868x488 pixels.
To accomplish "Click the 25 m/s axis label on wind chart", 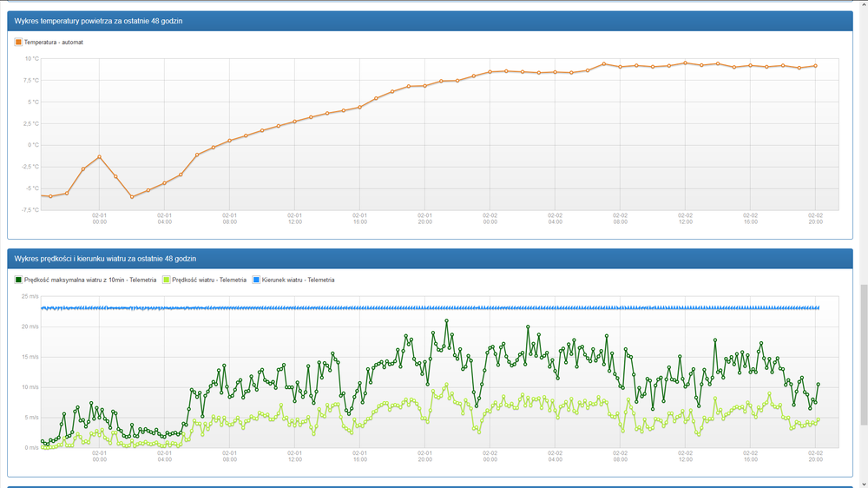I will (x=30, y=296).
